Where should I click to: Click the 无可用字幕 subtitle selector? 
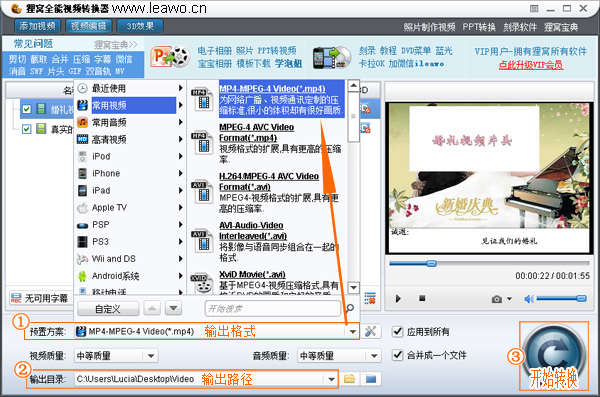click(x=40, y=298)
